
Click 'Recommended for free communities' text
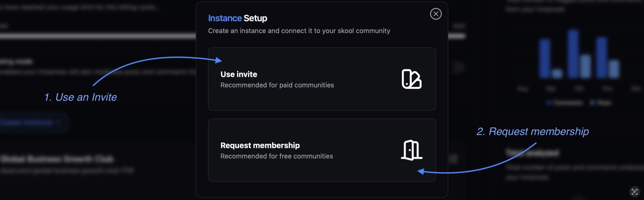[276, 156]
